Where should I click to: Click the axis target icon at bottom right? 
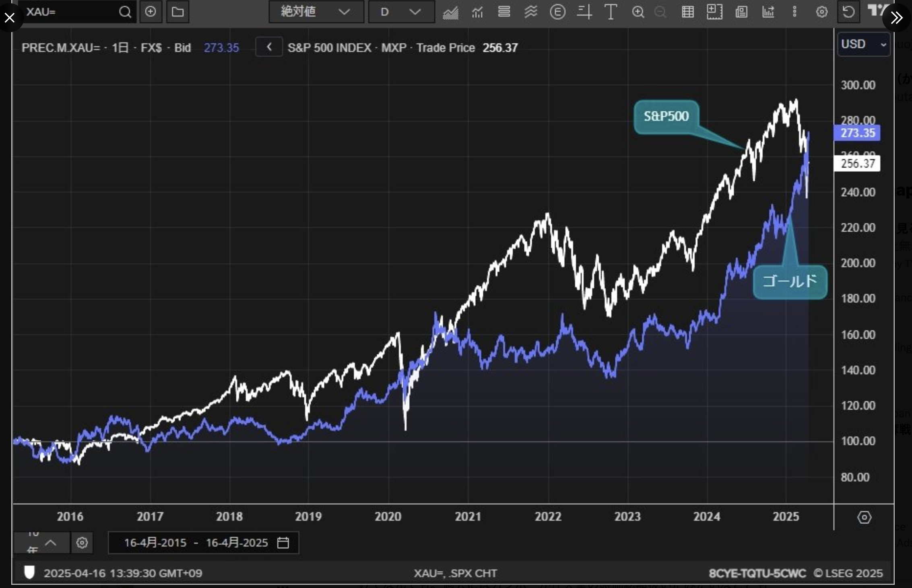pos(864,517)
